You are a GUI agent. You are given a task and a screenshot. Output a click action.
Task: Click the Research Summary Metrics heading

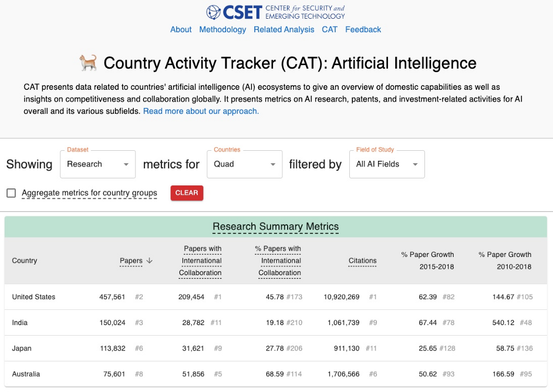pyautogui.click(x=276, y=227)
